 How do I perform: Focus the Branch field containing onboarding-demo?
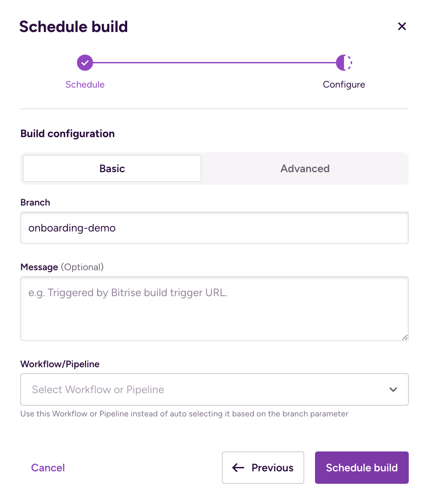[x=214, y=228]
